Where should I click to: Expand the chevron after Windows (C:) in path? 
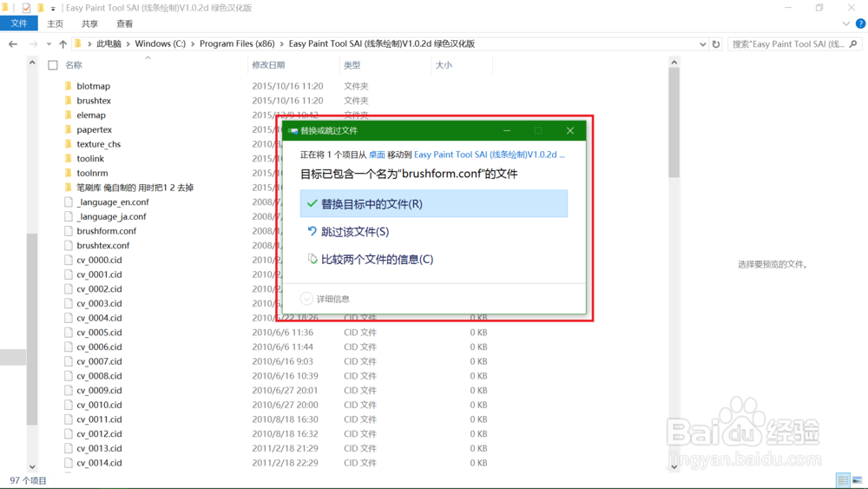click(x=193, y=43)
